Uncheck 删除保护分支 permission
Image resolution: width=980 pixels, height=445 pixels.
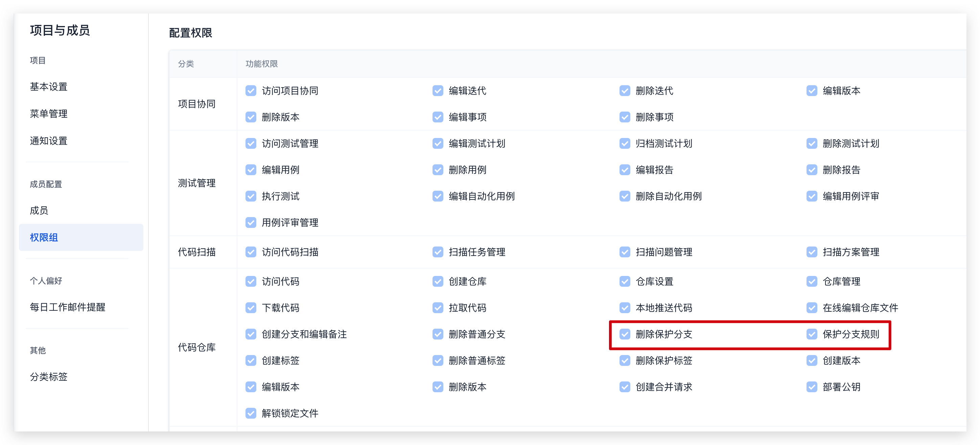[625, 334]
